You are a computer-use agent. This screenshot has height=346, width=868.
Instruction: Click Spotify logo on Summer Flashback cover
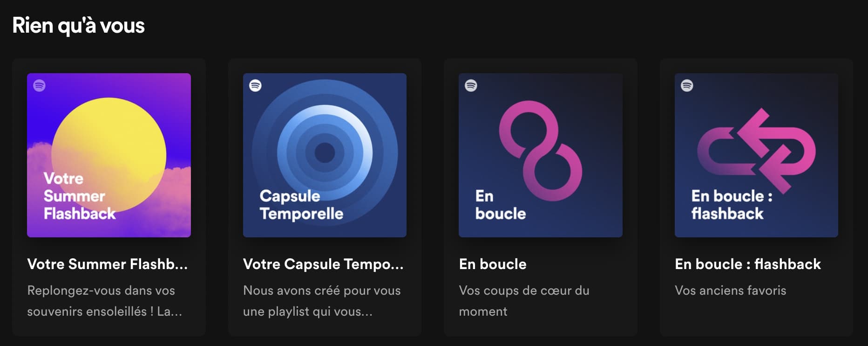point(39,85)
